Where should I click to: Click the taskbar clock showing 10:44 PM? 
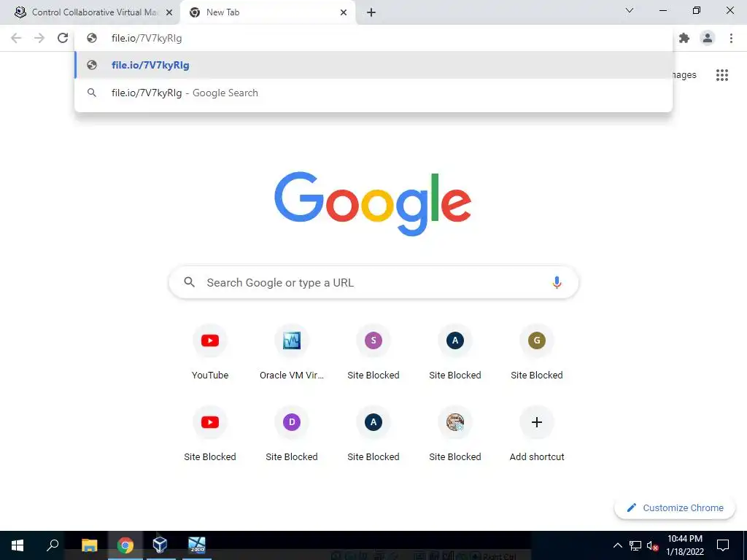point(684,545)
